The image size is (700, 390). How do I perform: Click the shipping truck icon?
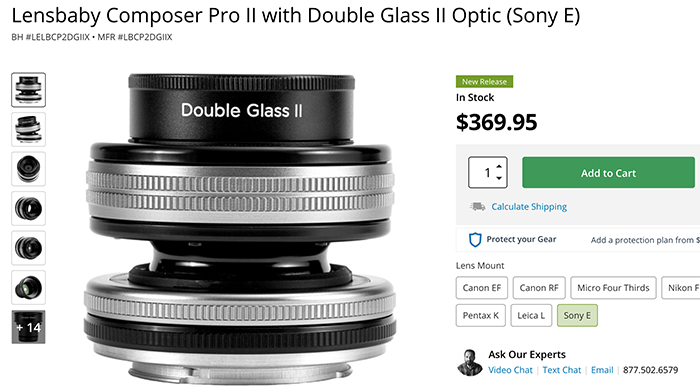(477, 207)
